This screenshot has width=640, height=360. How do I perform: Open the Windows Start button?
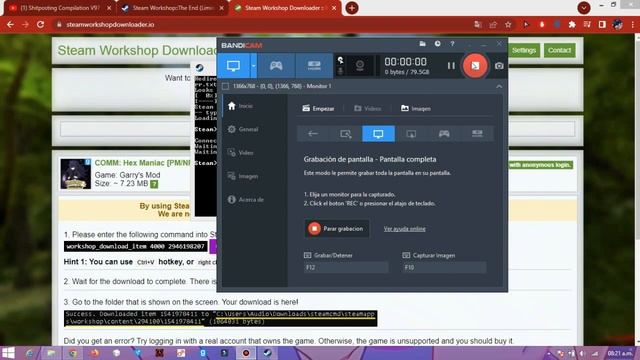[8, 353]
